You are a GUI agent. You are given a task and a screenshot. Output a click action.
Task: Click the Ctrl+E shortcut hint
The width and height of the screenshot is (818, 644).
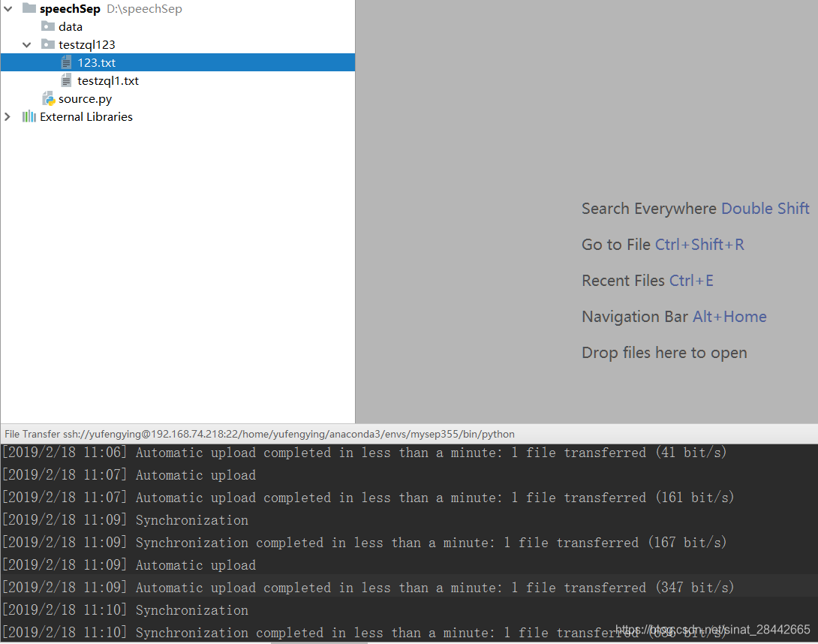pyautogui.click(x=691, y=281)
